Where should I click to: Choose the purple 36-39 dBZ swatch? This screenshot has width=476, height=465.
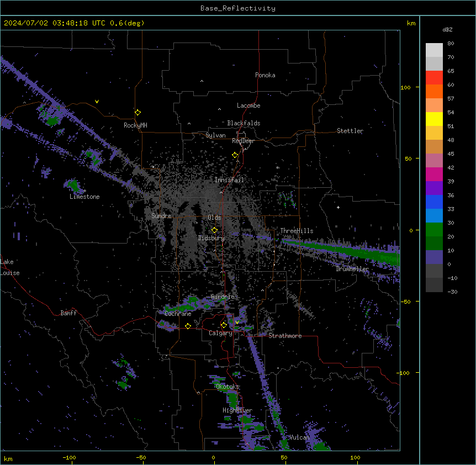tap(434, 188)
